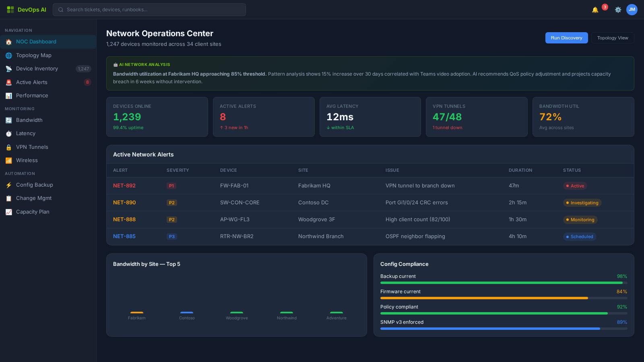Click the Config Backup lightning icon
644x362 pixels.
tap(9, 185)
